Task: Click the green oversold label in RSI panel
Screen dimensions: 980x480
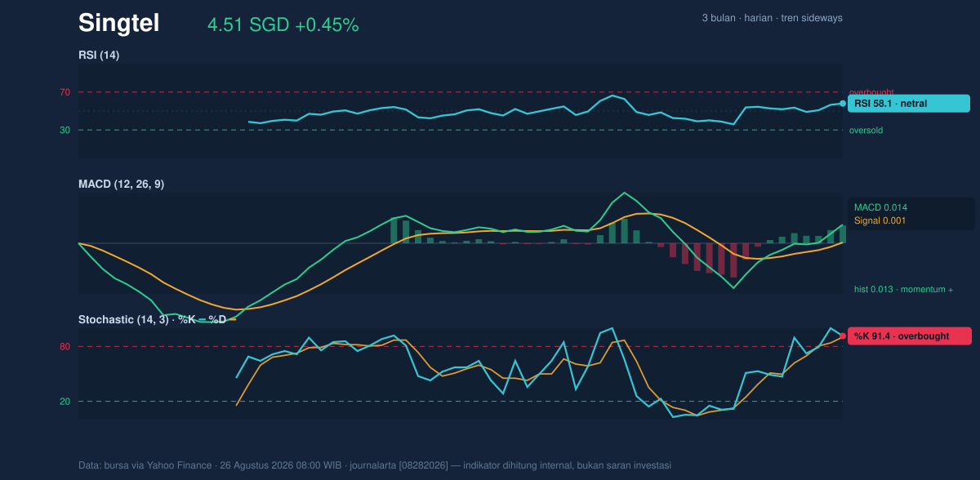Action: click(866, 130)
